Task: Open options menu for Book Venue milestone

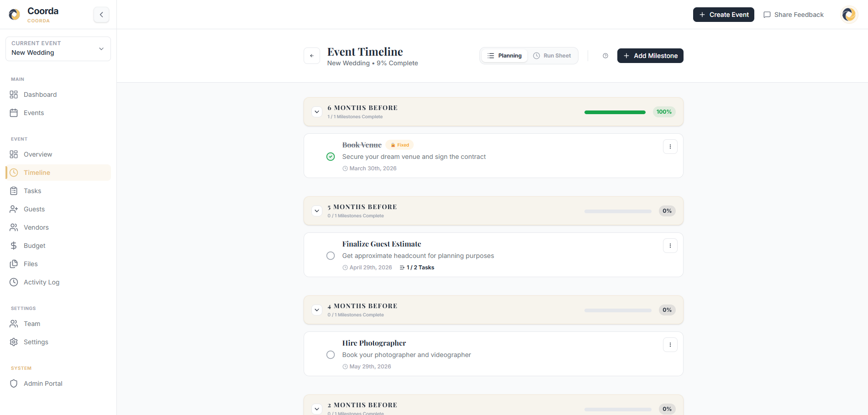Action: 670,147
